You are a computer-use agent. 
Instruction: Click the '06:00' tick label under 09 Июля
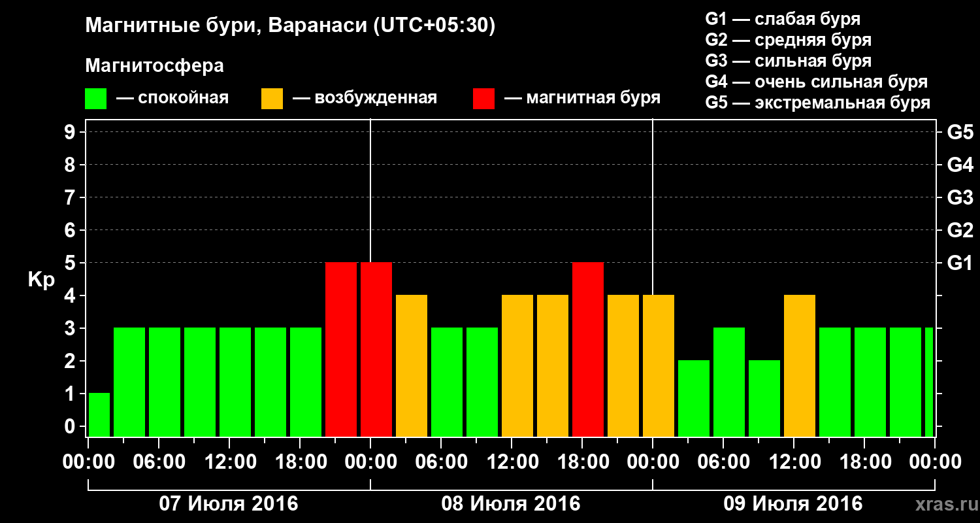pyautogui.click(x=724, y=462)
